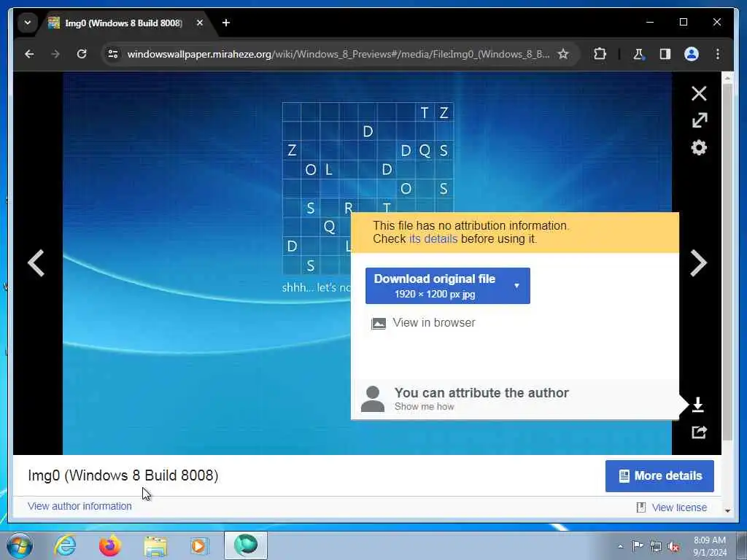747x560 pixels.
Task: Choose View in browser
Action: click(423, 323)
